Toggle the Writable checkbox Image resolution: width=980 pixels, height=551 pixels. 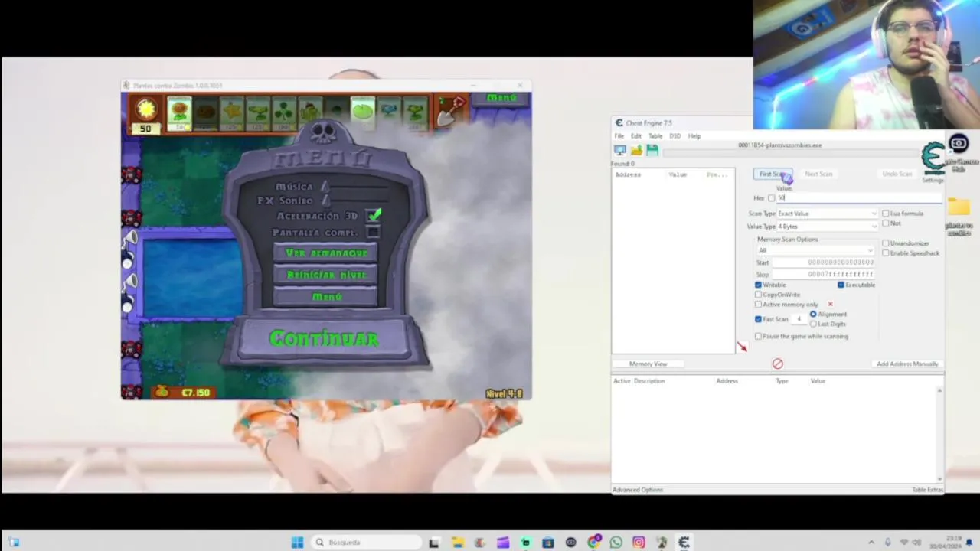click(x=758, y=285)
